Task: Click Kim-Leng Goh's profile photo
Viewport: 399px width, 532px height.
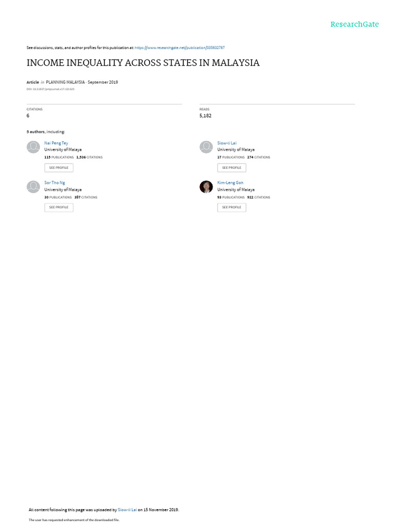Action: tap(206, 187)
